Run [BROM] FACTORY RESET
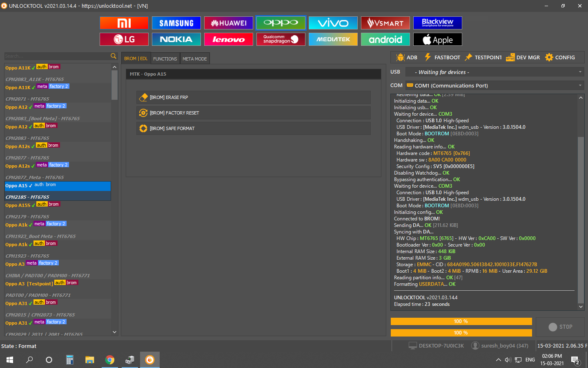 pyautogui.click(x=254, y=113)
